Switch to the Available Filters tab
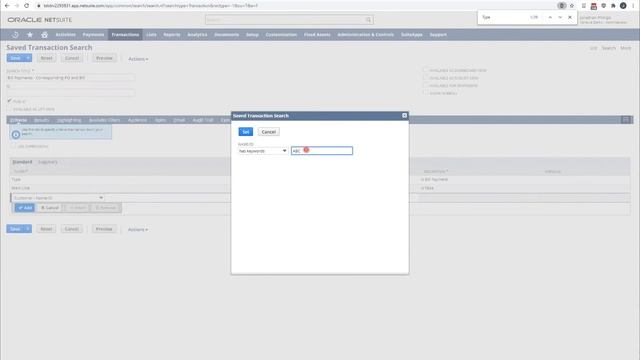640x360 pixels. click(104, 120)
